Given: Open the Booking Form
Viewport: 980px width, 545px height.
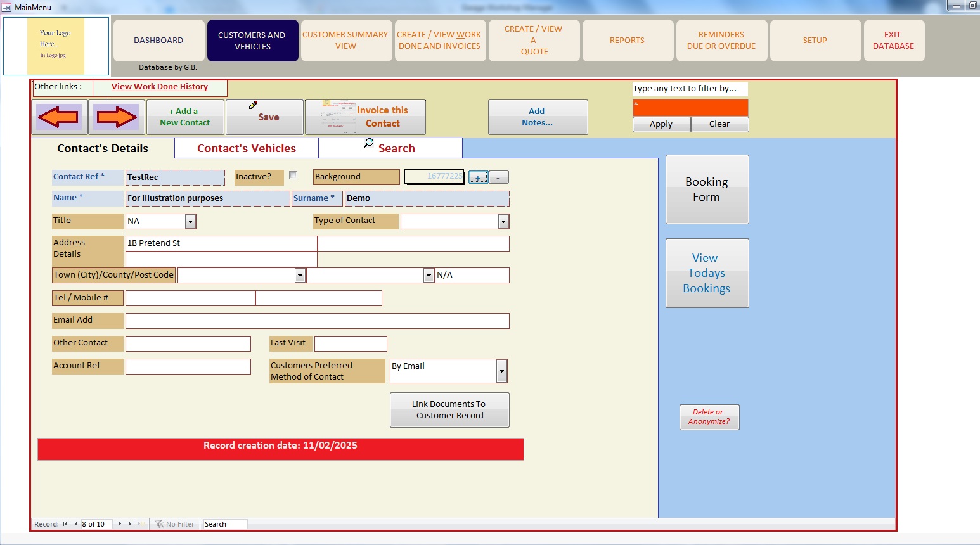Looking at the screenshot, I should [707, 189].
